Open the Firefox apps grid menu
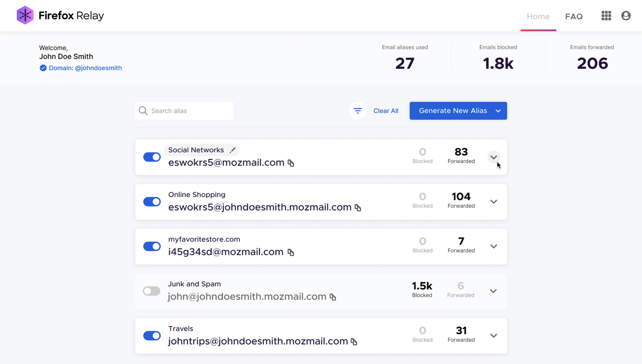The width and height of the screenshot is (642, 364). tap(606, 16)
